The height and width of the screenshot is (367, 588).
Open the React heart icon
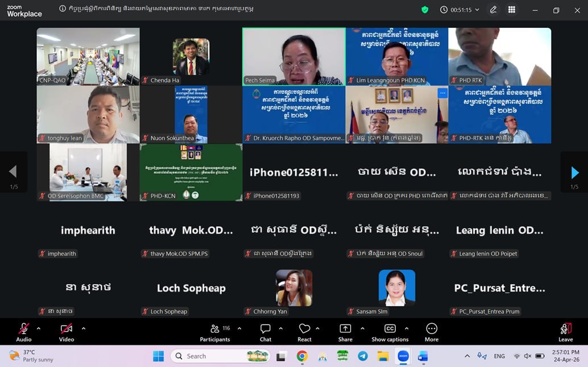click(304, 332)
